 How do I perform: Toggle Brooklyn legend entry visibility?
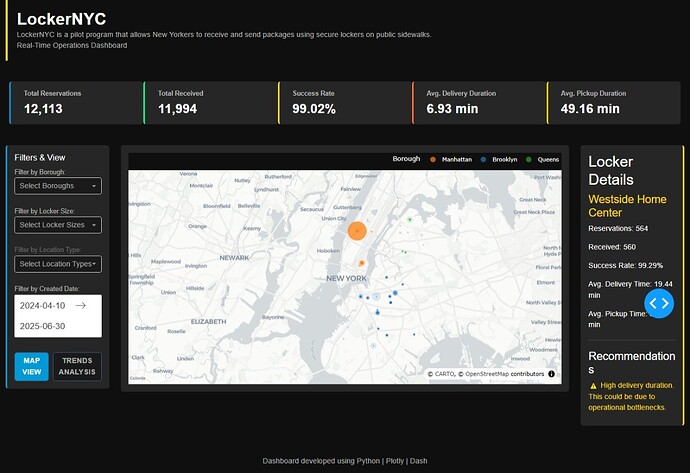point(499,159)
